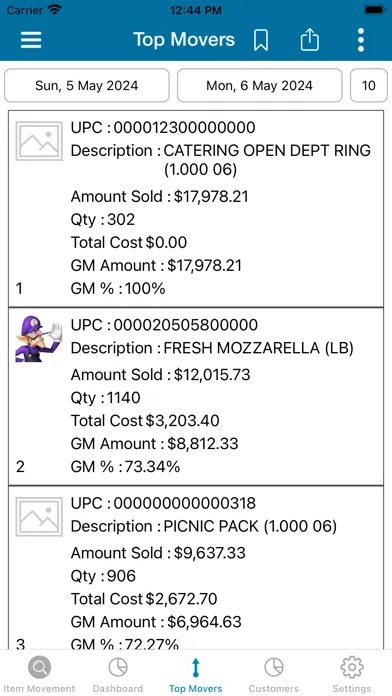Open the PICNIC PACK item entry
This screenshot has width=392, height=696.
coord(196,567)
